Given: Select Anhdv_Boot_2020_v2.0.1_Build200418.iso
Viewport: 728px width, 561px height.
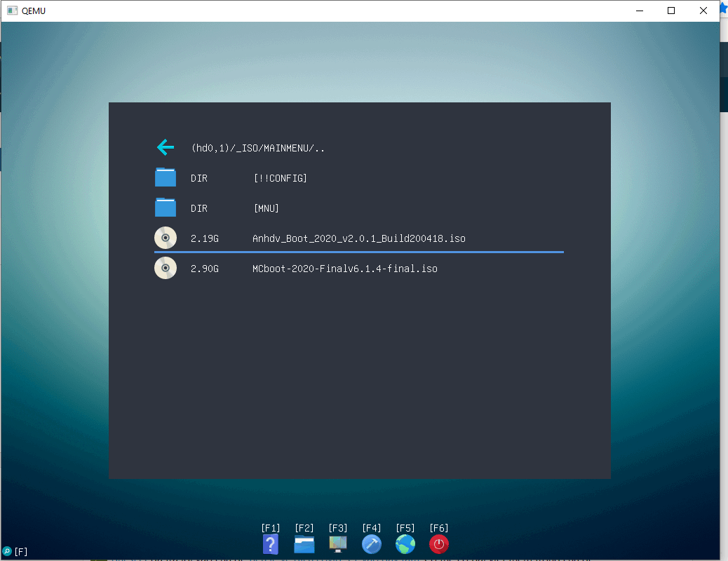Looking at the screenshot, I should (x=359, y=238).
